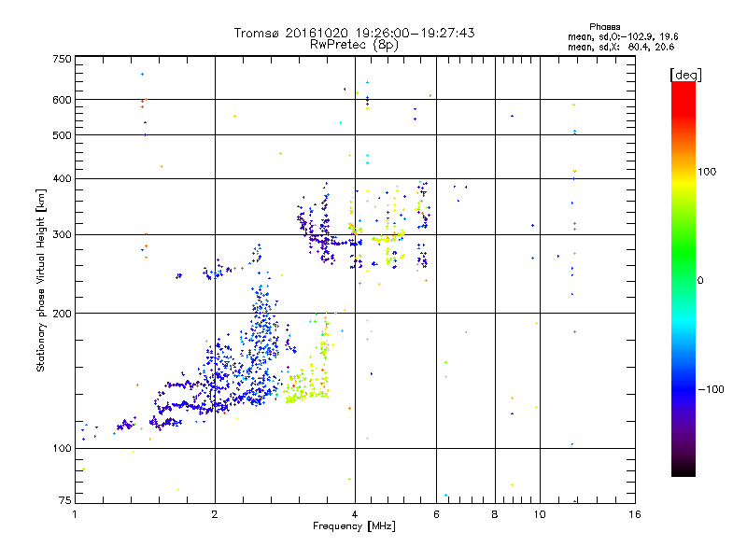747x560 pixels.
Task: Click the 'Phases' header text
Action: pyautogui.click(x=605, y=27)
